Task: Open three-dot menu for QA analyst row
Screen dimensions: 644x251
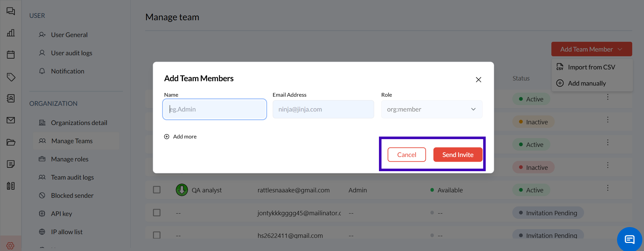Action: pyautogui.click(x=608, y=188)
